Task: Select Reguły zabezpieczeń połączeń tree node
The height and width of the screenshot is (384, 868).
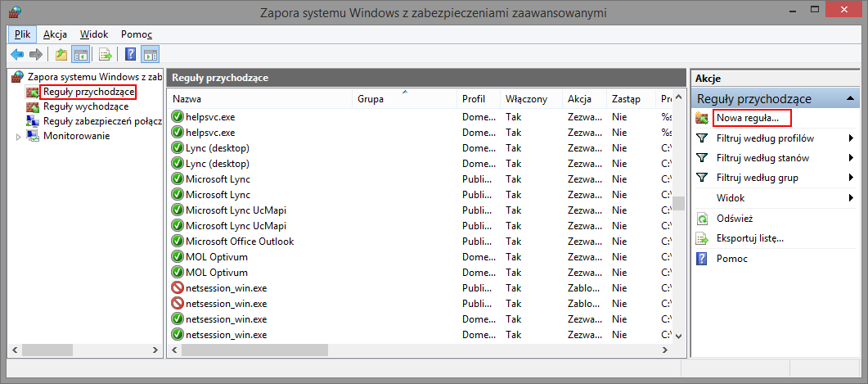Action: pos(102,121)
